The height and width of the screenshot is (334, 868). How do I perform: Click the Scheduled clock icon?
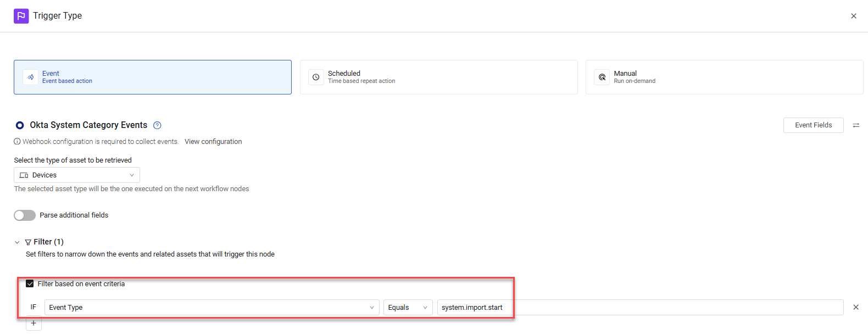316,77
